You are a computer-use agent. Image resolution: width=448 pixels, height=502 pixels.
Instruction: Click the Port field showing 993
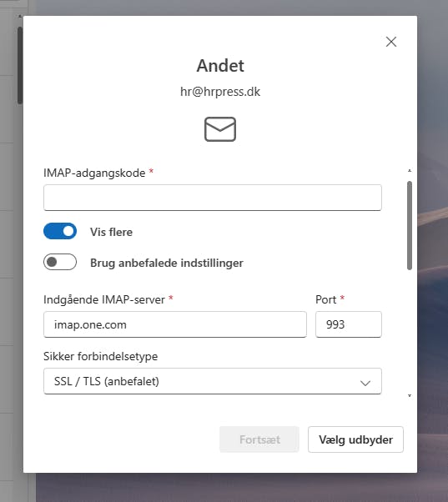(x=349, y=324)
